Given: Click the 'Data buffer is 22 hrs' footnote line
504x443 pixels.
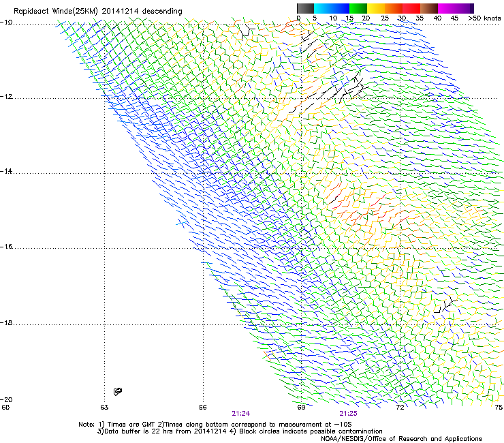Looking at the screenshot, I should 240,431.
